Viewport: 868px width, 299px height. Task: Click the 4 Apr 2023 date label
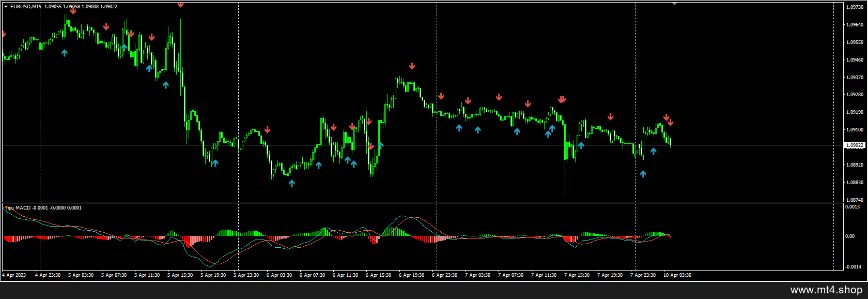pos(14,275)
